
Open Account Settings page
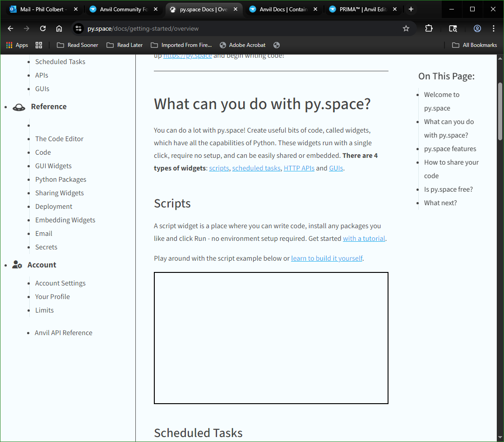tap(60, 283)
